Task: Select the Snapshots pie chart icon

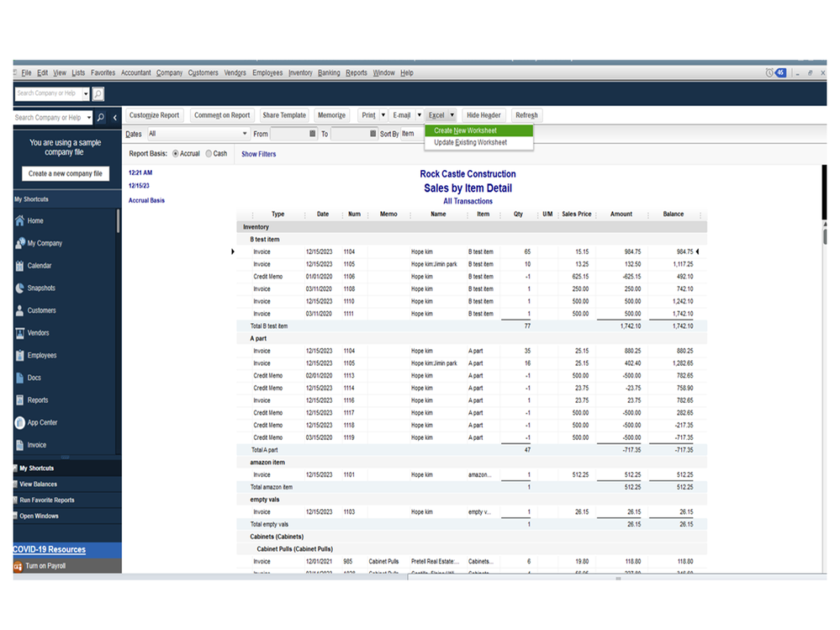Action: pos(20,288)
